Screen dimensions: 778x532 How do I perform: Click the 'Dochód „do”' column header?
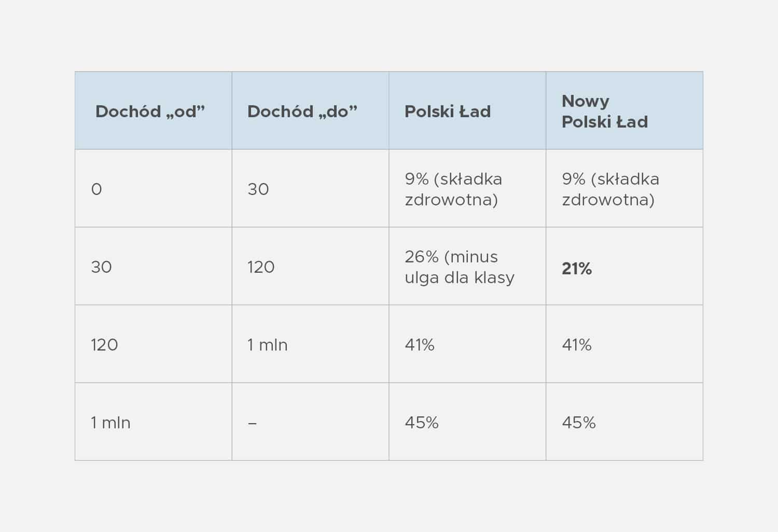tap(302, 111)
